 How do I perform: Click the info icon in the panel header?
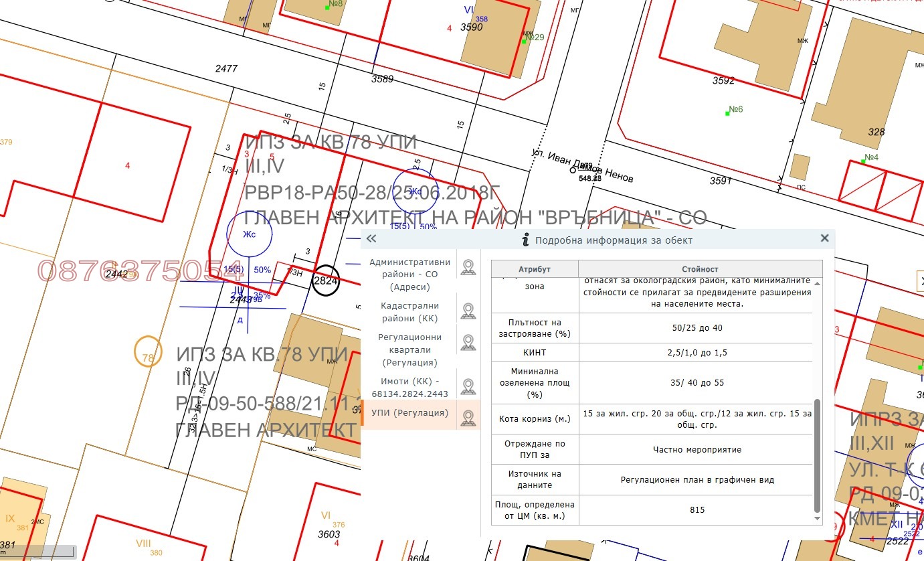(526, 238)
